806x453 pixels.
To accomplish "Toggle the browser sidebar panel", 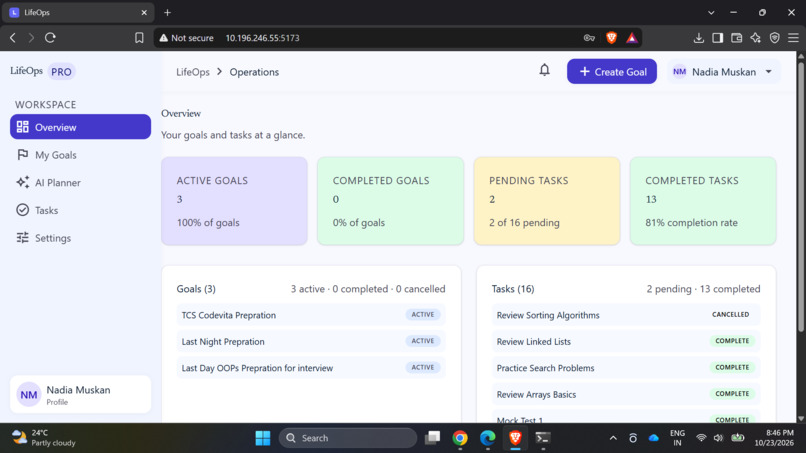I will click(718, 38).
